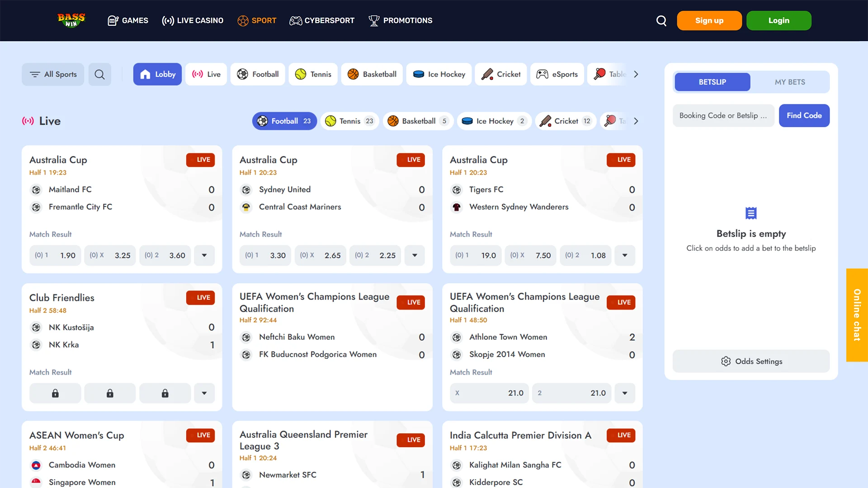Filter live events by Basketball 5

coord(418,121)
